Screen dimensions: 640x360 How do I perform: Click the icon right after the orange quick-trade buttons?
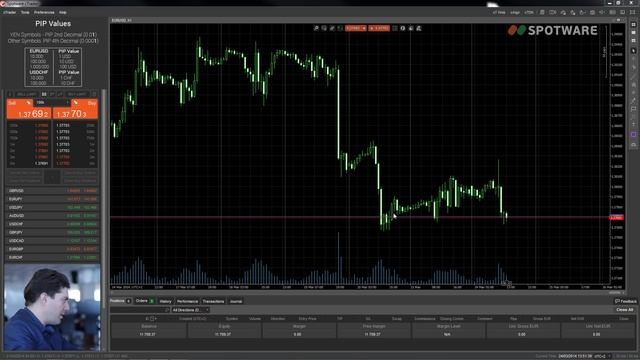(x=395, y=28)
